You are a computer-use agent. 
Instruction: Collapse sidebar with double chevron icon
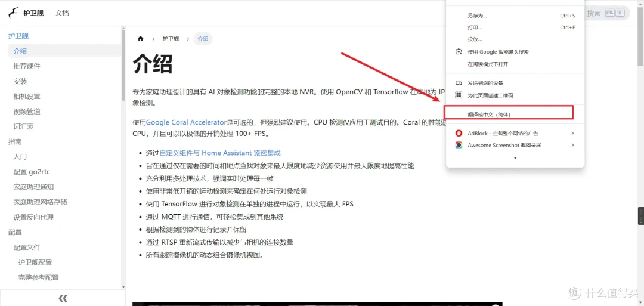pos(63,298)
